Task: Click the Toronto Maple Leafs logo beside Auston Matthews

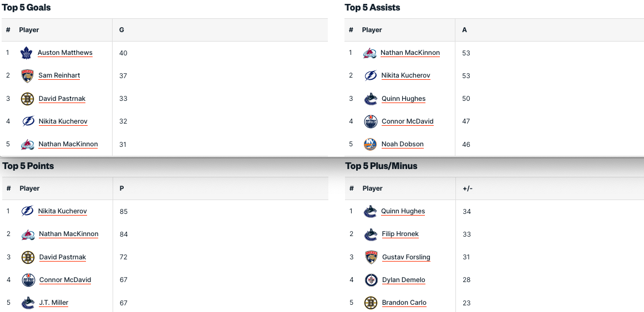Action: [x=26, y=53]
